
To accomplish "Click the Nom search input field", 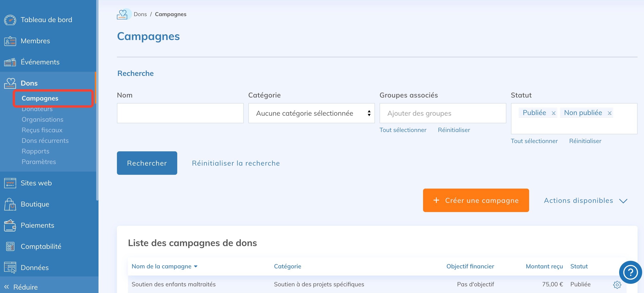I will pyautogui.click(x=180, y=113).
